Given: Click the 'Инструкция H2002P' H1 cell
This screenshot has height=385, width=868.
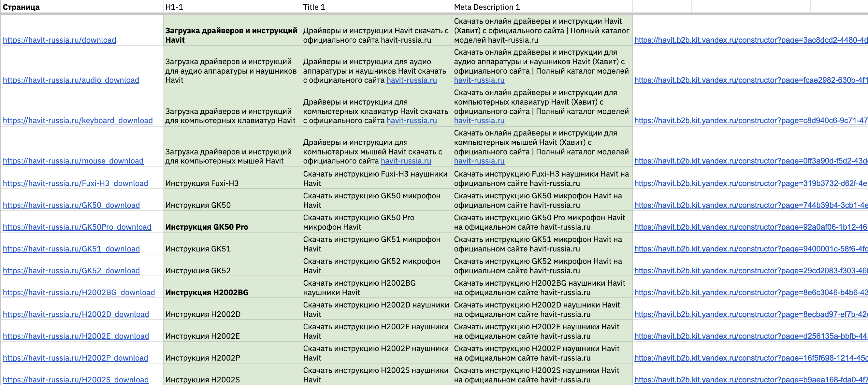Looking at the screenshot, I should coord(232,353).
